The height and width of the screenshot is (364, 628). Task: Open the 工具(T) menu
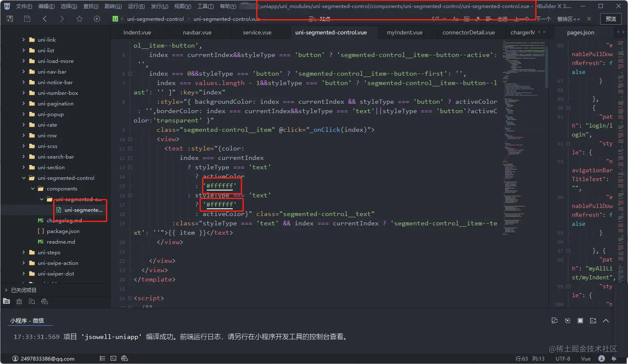(206, 6)
